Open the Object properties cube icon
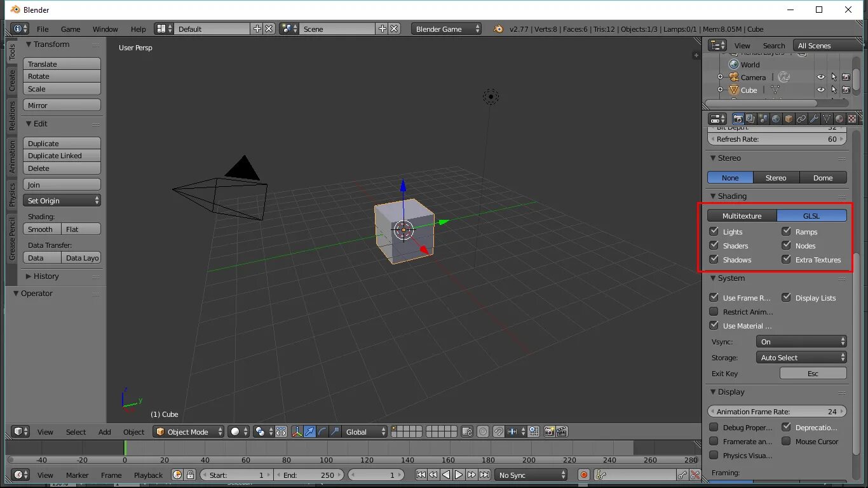The image size is (868, 488). 789,119
